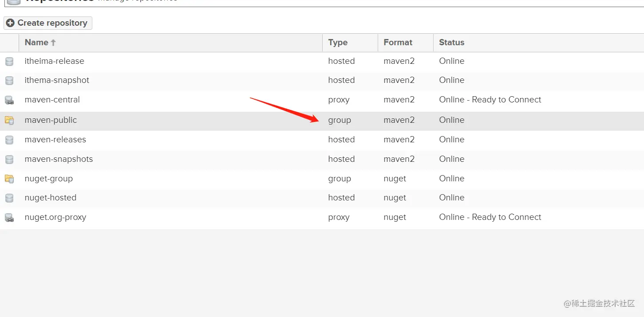The height and width of the screenshot is (317, 644).
Task: Click the proxy type cell of maven-central
Action: tap(339, 100)
